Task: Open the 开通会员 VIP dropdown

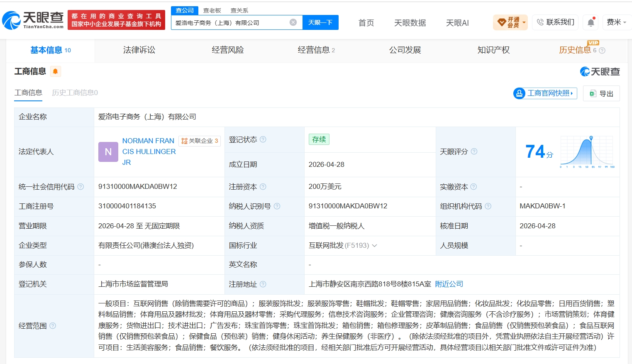Action: point(510,22)
